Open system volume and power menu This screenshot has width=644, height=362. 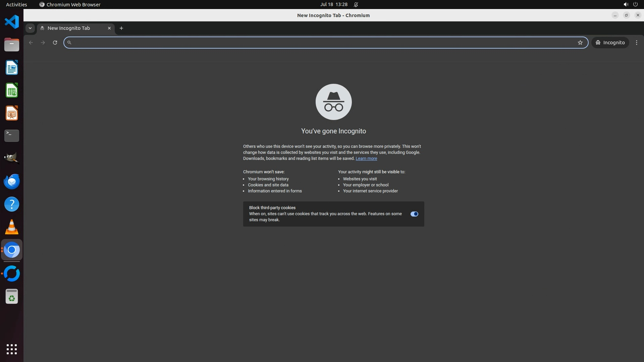[630, 4]
